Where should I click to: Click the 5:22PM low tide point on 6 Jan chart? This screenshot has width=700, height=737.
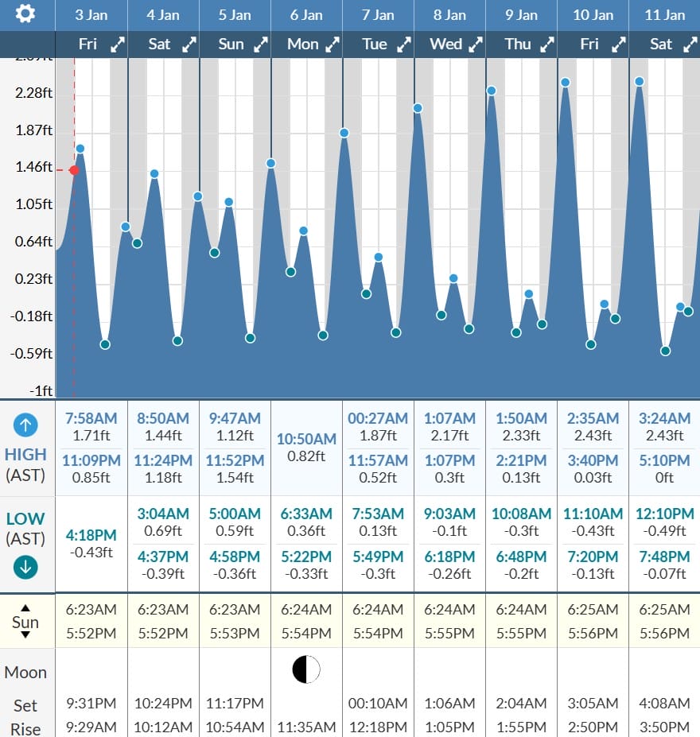(x=322, y=336)
